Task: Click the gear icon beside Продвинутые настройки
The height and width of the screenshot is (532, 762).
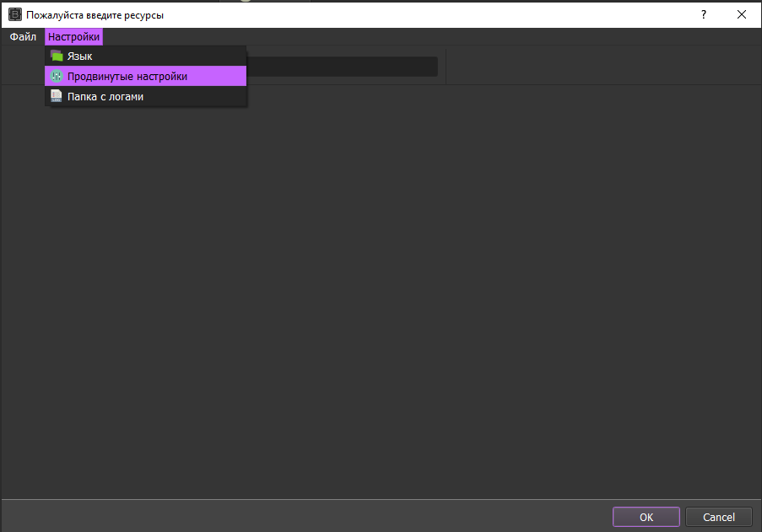Action: pyautogui.click(x=57, y=76)
